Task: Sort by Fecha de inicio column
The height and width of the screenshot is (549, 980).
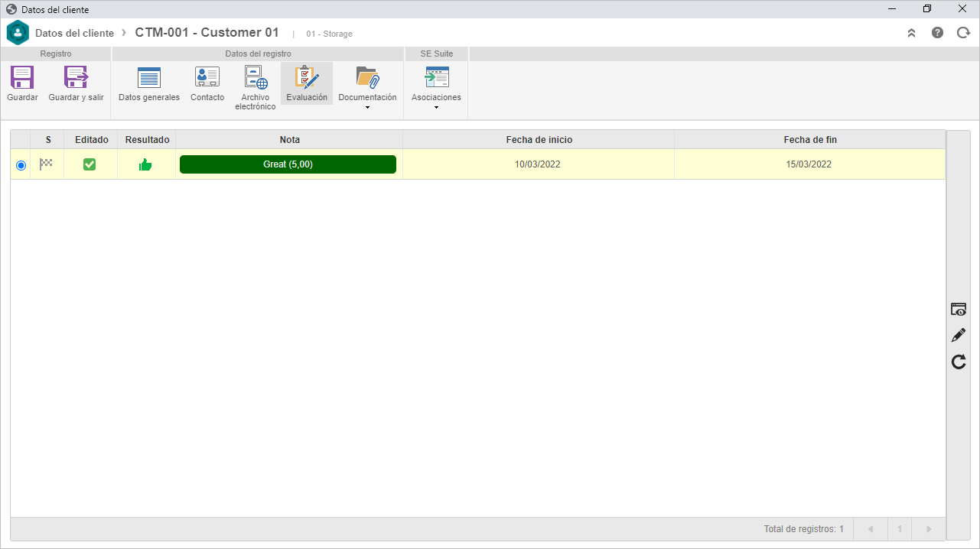Action: (539, 140)
